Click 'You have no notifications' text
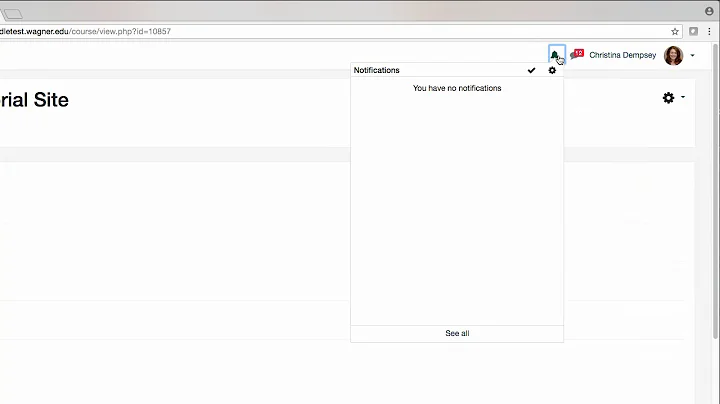 coord(457,88)
